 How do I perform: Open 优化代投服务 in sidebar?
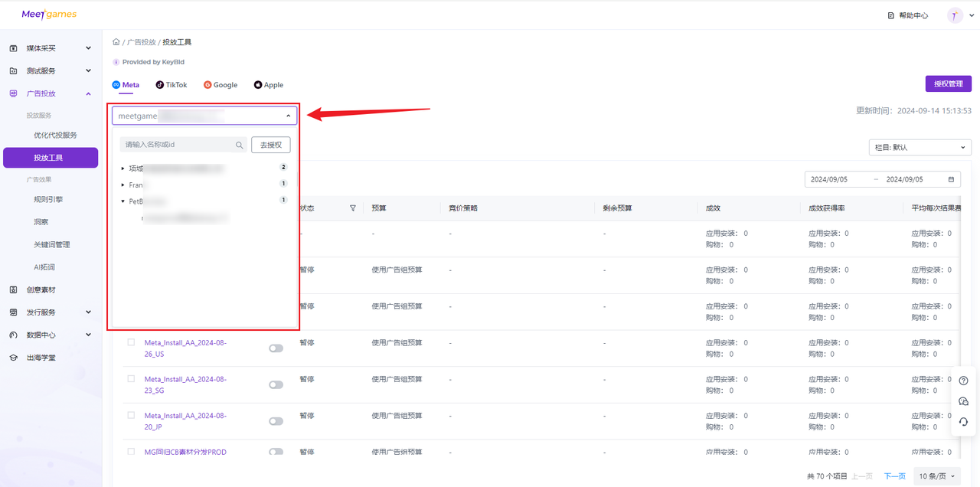pos(55,135)
